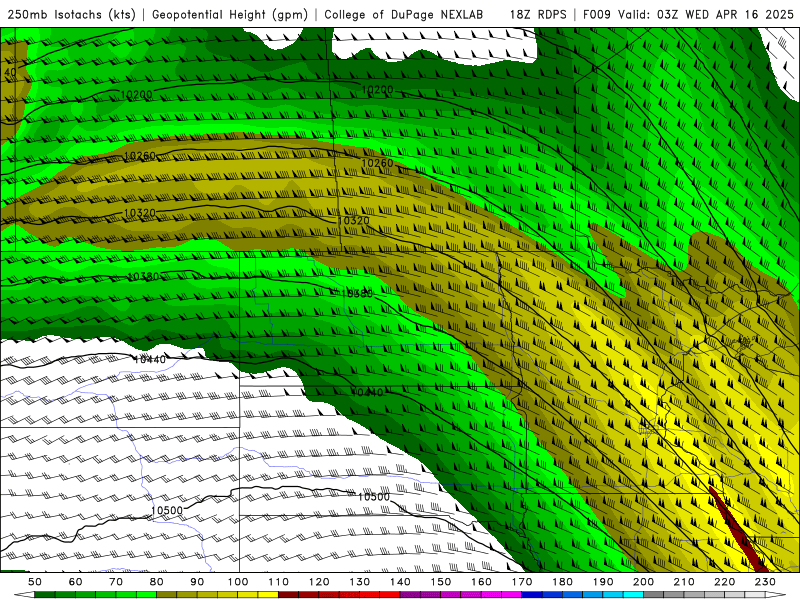Select the 110 legend value
800x600 pixels.
click(x=279, y=582)
